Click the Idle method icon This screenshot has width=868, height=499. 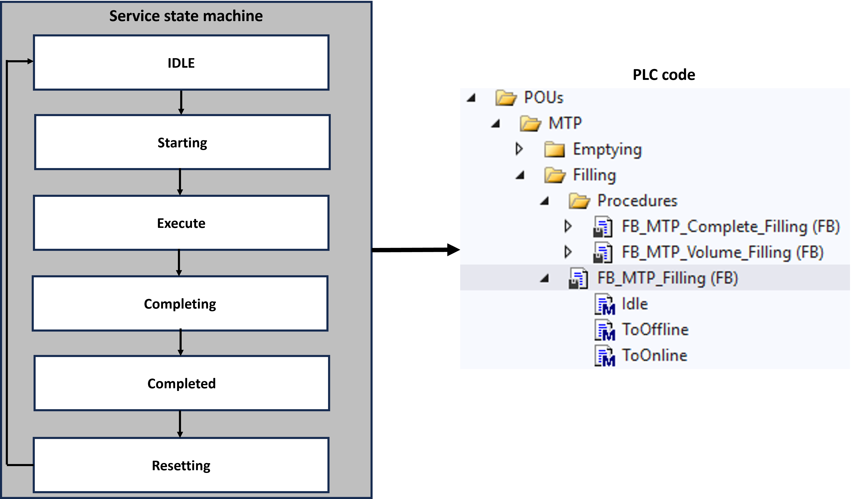click(605, 304)
